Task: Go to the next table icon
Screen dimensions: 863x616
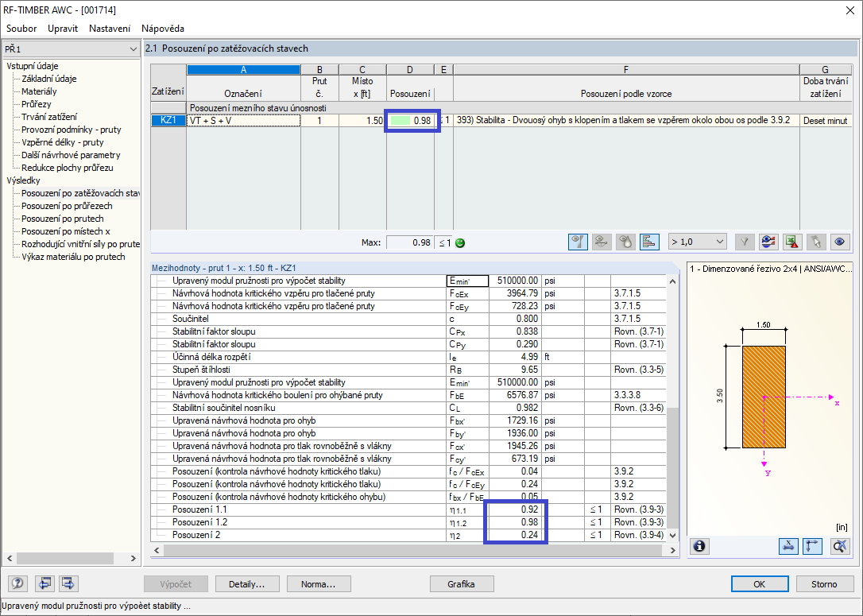Action: pos(68,583)
